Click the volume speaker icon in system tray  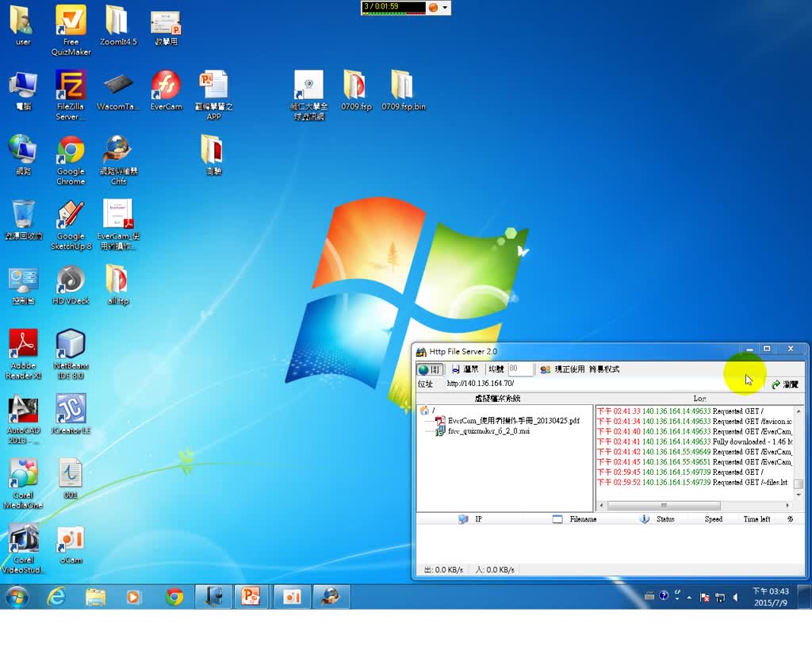coord(735,597)
